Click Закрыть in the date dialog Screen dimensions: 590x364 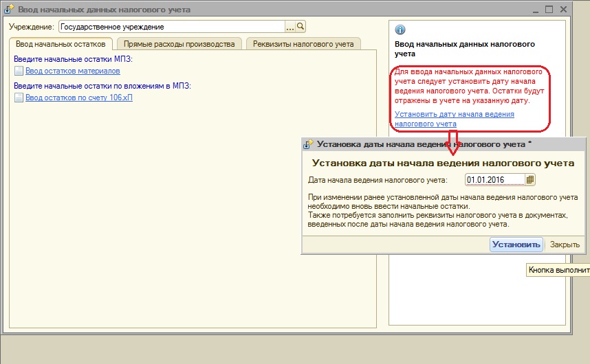click(x=565, y=244)
